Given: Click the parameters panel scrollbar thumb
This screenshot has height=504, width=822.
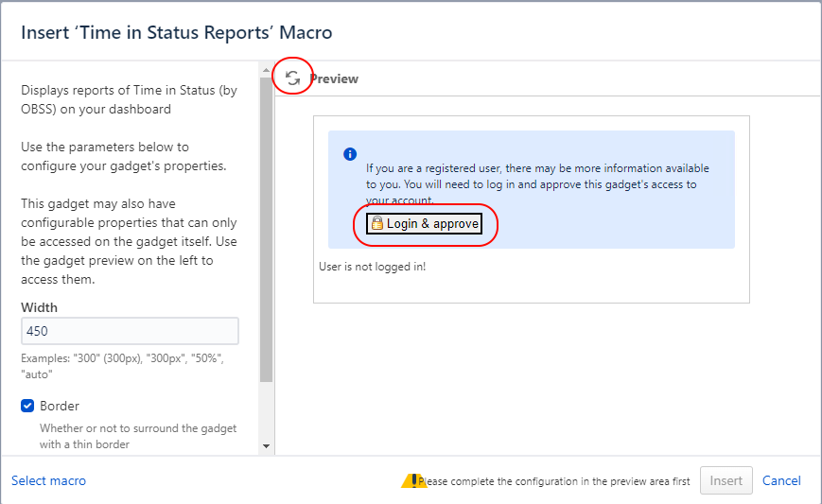Looking at the screenshot, I should (x=266, y=227).
